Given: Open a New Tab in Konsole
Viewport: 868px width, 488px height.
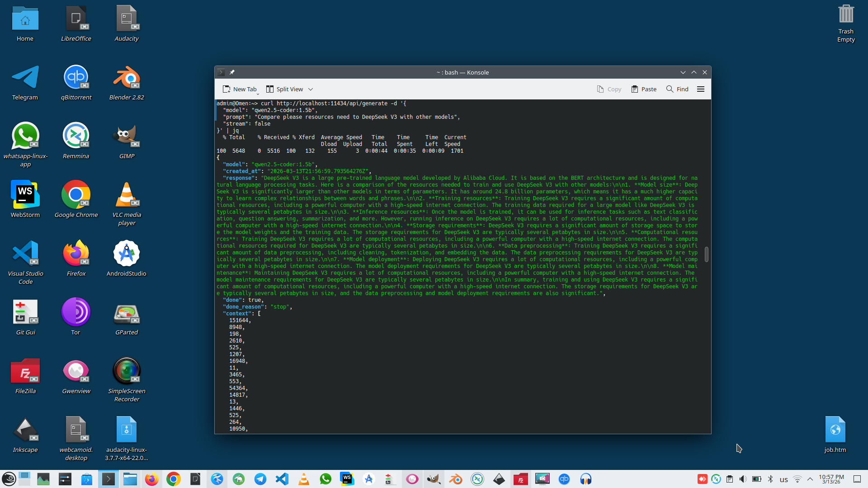Looking at the screenshot, I should (x=240, y=89).
